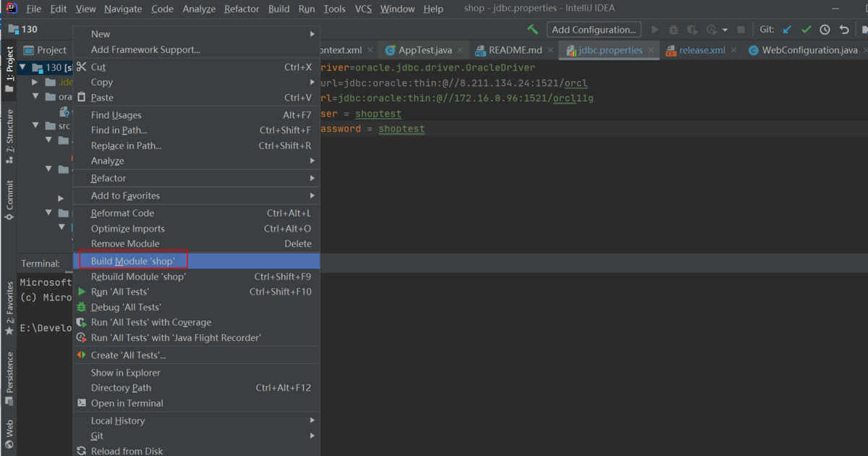Choose Reformat Code
Screen dimensions: 868x456
(197, 213)
